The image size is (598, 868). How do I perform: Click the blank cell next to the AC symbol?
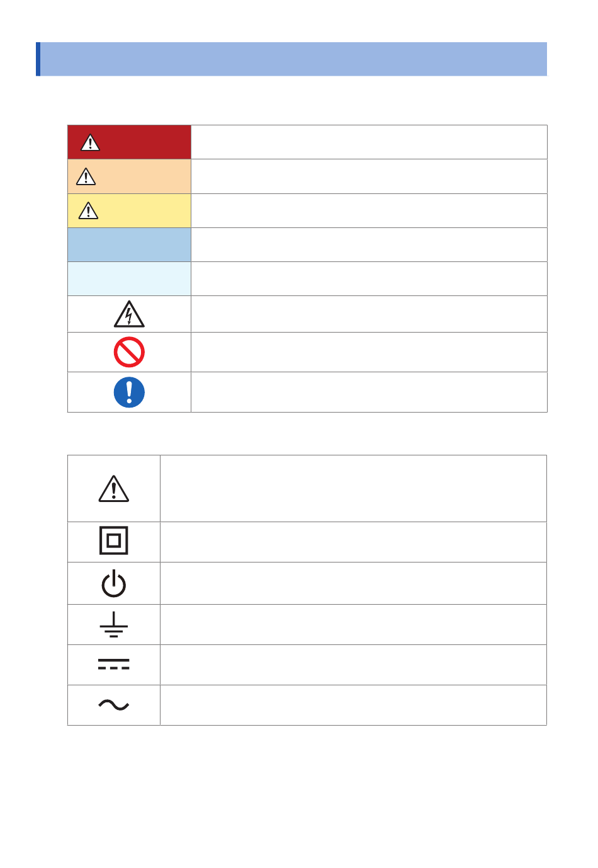[353, 705]
